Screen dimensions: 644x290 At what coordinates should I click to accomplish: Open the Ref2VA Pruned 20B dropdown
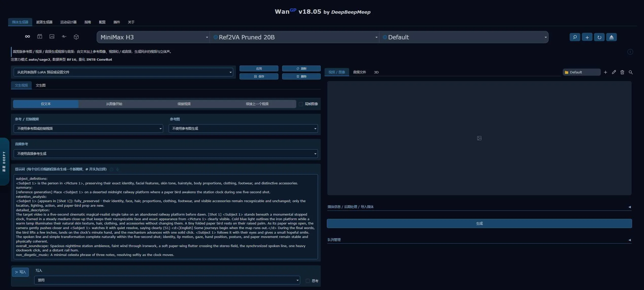294,37
